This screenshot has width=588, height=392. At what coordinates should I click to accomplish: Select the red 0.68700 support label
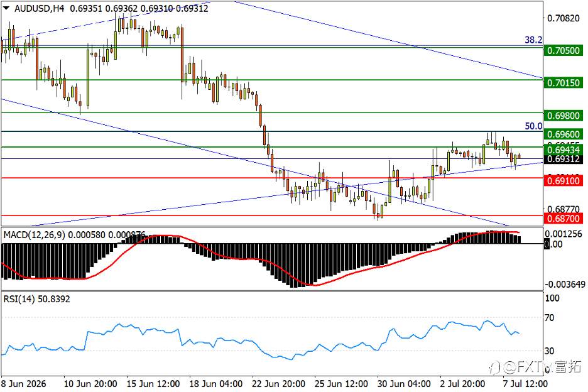tap(563, 219)
